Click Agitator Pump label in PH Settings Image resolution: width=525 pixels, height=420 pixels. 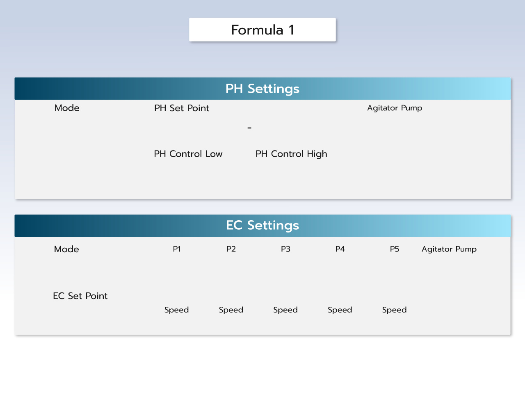(395, 108)
